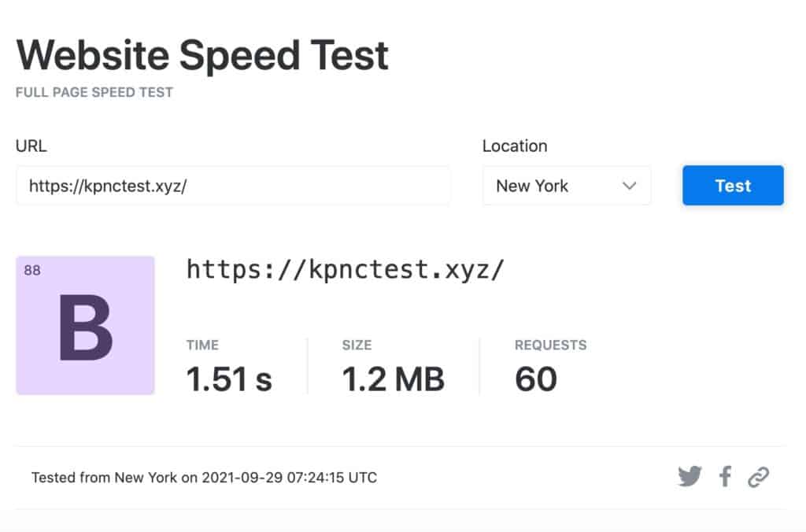This screenshot has height=532, width=806.
Task: Copy the result permalink via the chain icon
Action: point(759,476)
